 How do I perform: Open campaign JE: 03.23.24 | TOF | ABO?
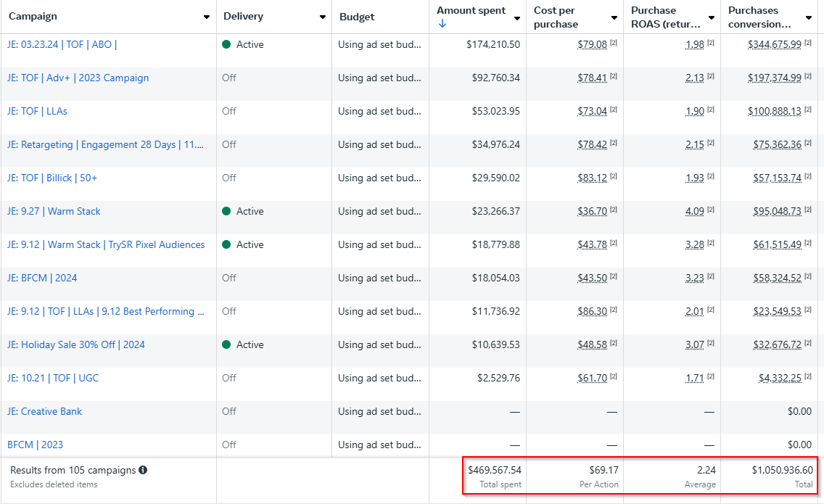click(62, 44)
